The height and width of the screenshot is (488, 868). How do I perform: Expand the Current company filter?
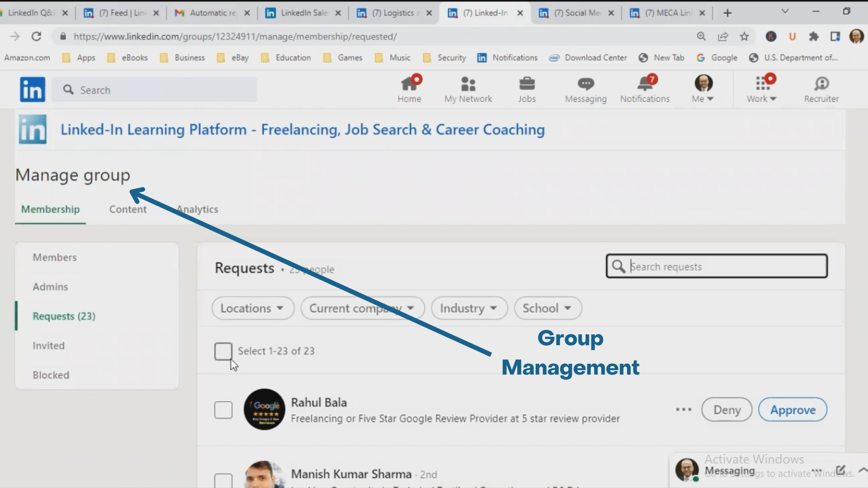click(363, 308)
